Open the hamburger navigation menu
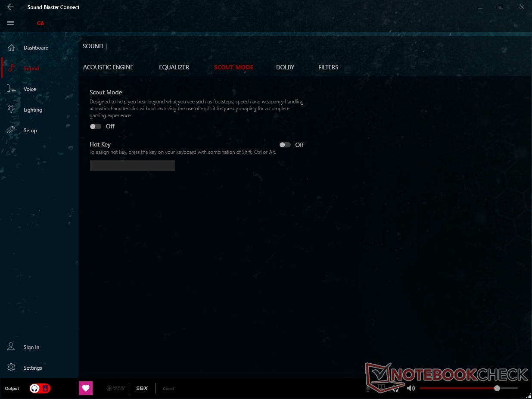Viewport: 532px width, 399px height. [11, 23]
